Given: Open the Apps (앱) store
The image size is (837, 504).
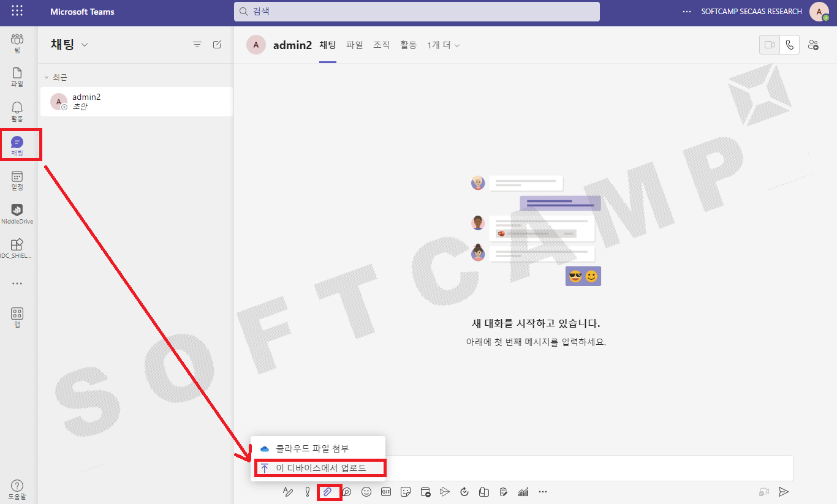Looking at the screenshot, I should pyautogui.click(x=17, y=318).
